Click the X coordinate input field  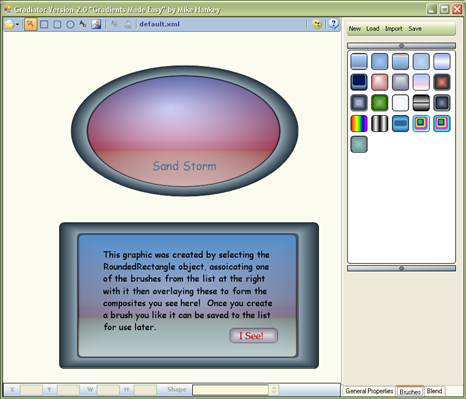coord(31,390)
